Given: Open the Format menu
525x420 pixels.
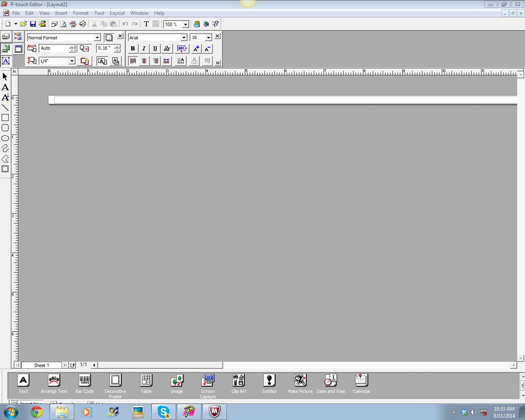Looking at the screenshot, I should (81, 13).
